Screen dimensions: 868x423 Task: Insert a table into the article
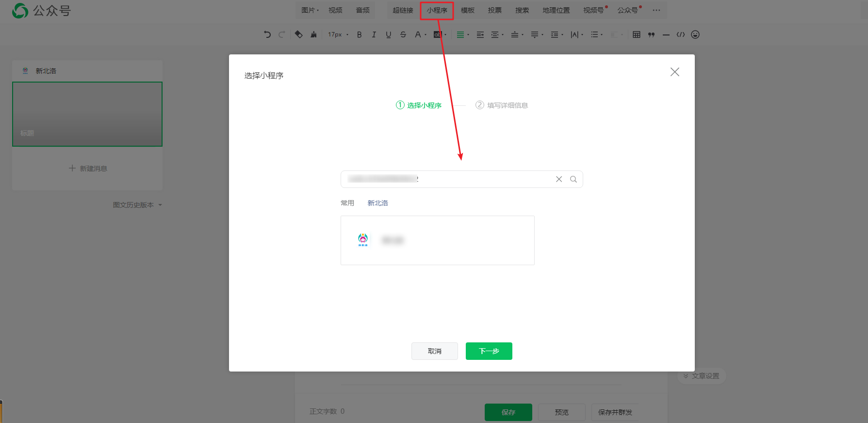637,34
